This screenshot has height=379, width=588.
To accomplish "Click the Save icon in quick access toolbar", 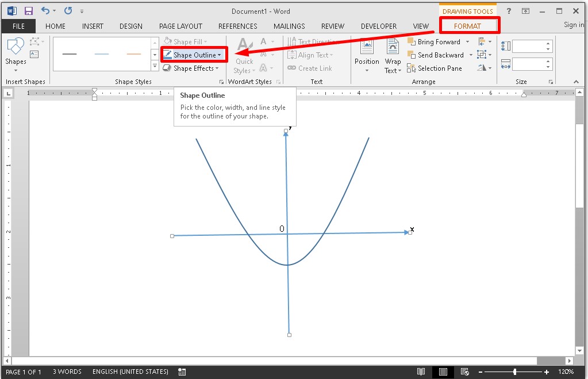I will [28, 11].
